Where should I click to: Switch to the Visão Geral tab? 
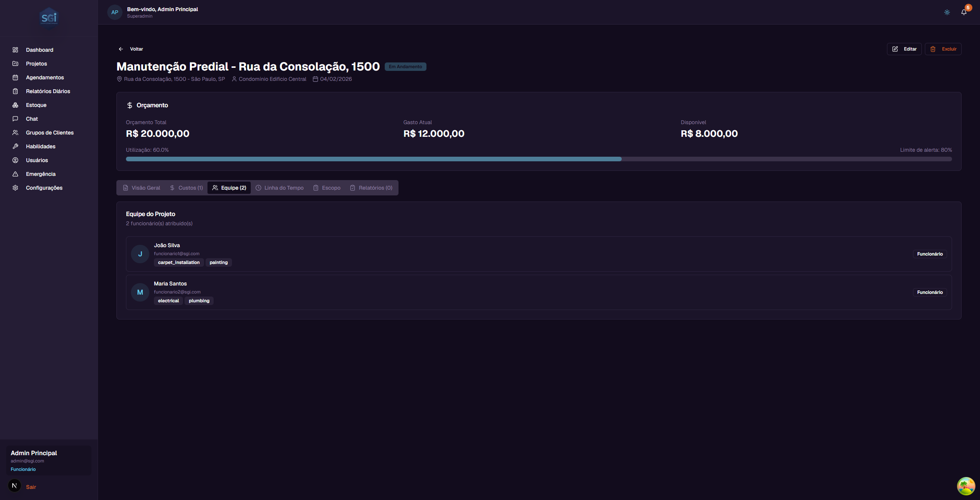(x=142, y=188)
